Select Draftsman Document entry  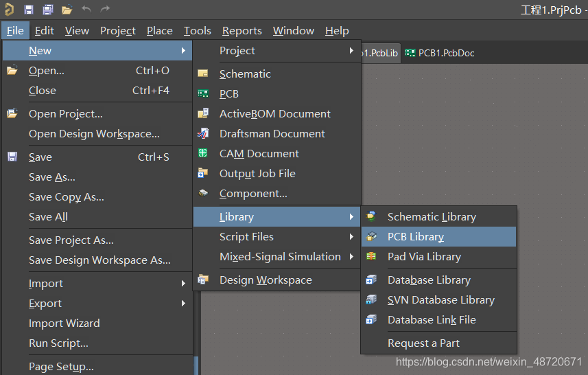coord(272,134)
